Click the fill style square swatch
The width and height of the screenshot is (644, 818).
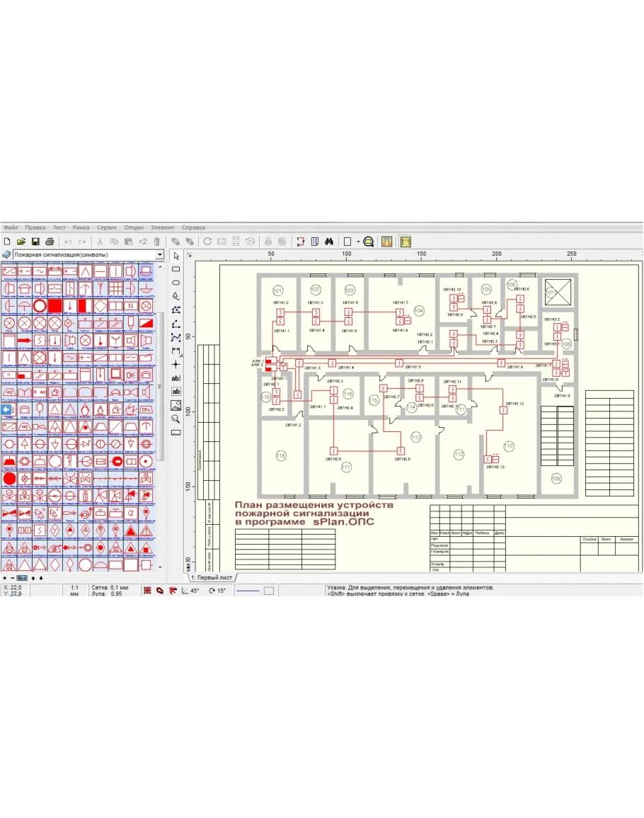[269, 591]
